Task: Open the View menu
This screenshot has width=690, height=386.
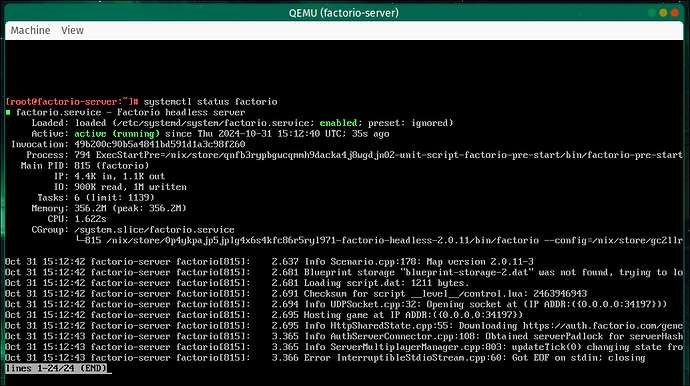Action: (x=72, y=30)
